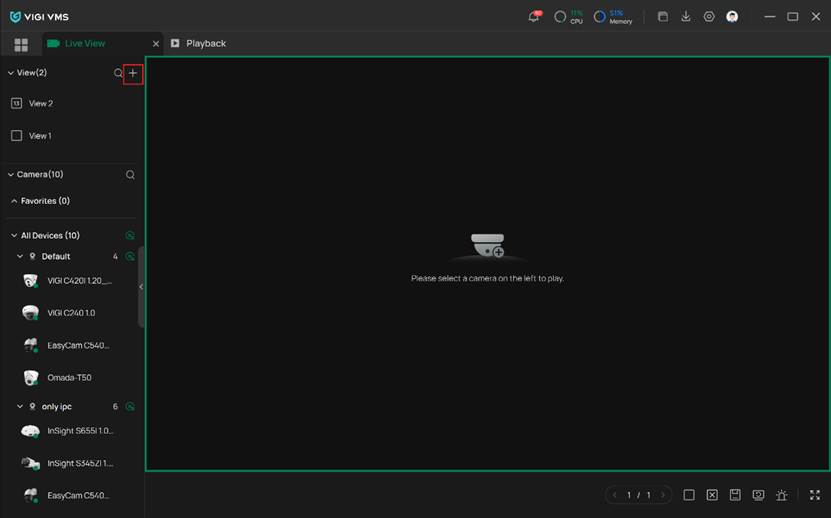
Task: Collapse the only ipc device group
Action: point(20,407)
